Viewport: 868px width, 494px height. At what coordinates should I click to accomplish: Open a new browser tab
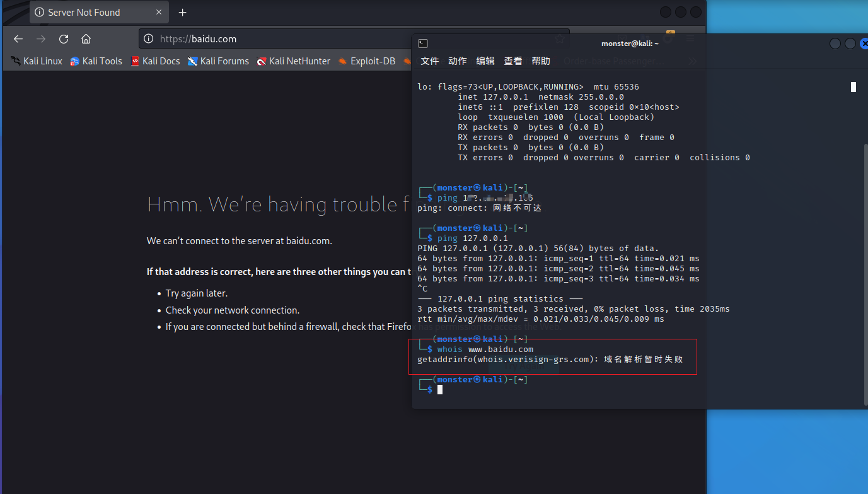click(x=183, y=13)
